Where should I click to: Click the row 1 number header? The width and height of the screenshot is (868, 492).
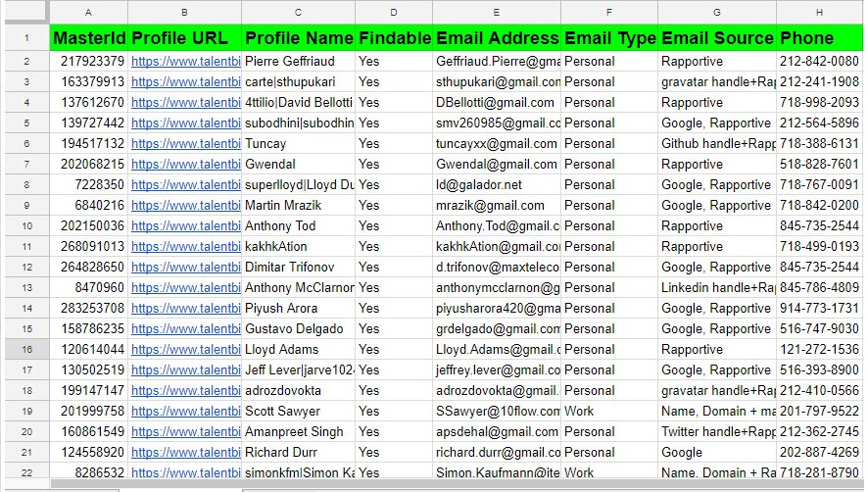coord(26,38)
